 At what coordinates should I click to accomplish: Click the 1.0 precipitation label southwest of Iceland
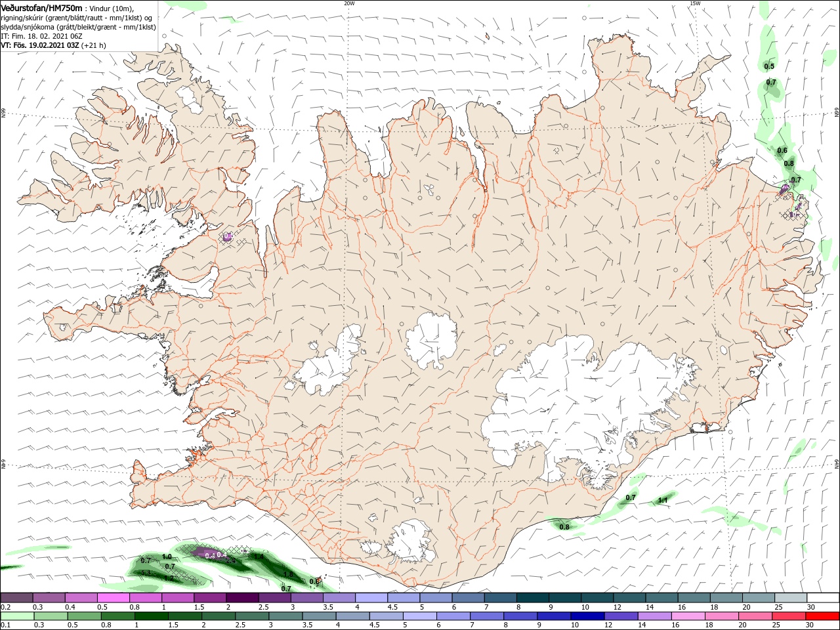click(x=167, y=556)
